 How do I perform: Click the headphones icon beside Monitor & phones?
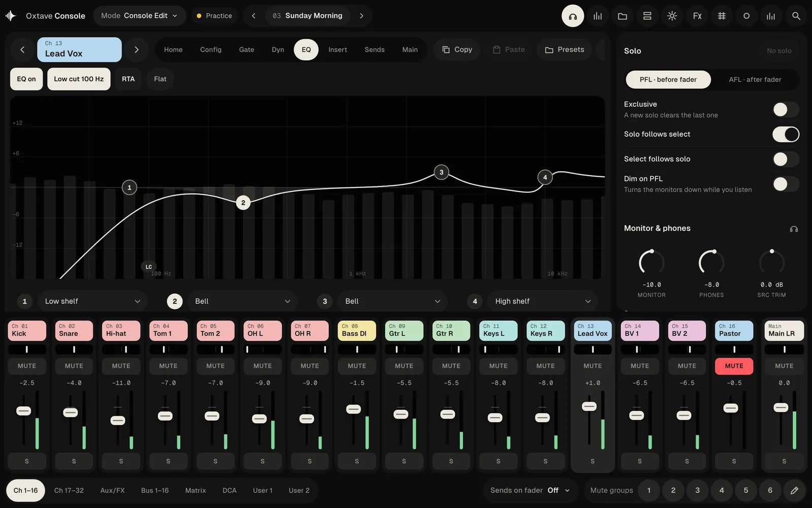click(x=794, y=229)
